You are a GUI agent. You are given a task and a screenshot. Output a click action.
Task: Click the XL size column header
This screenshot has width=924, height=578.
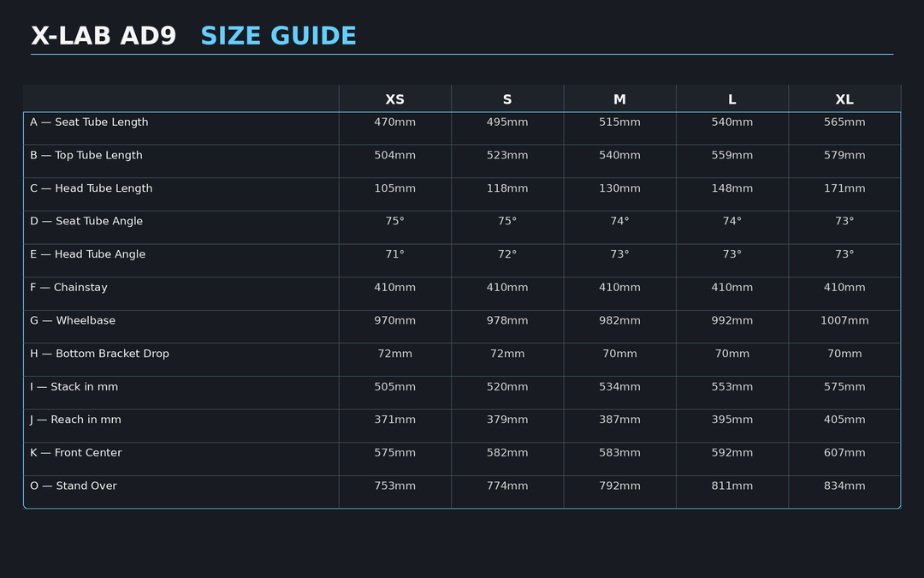pyautogui.click(x=844, y=99)
